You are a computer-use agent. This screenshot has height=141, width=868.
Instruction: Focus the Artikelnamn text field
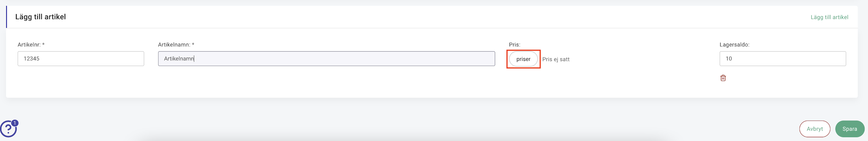pyautogui.click(x=326, y=58)
